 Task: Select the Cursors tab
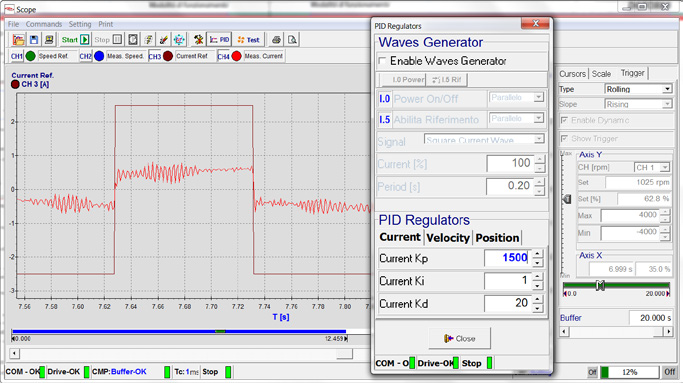572,74
